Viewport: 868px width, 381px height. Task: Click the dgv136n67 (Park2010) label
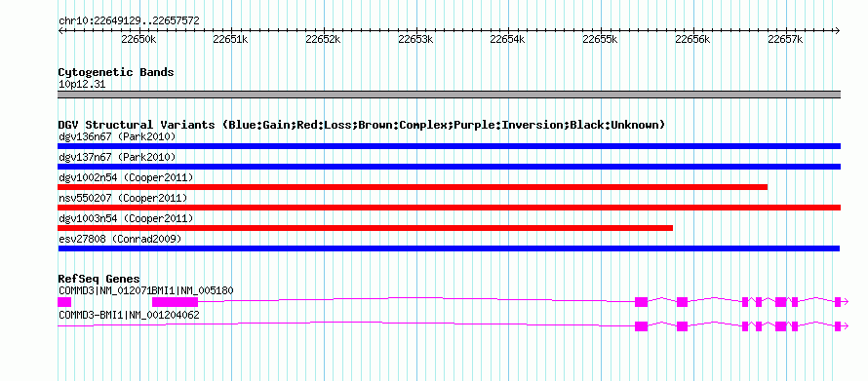click(117, 136)
